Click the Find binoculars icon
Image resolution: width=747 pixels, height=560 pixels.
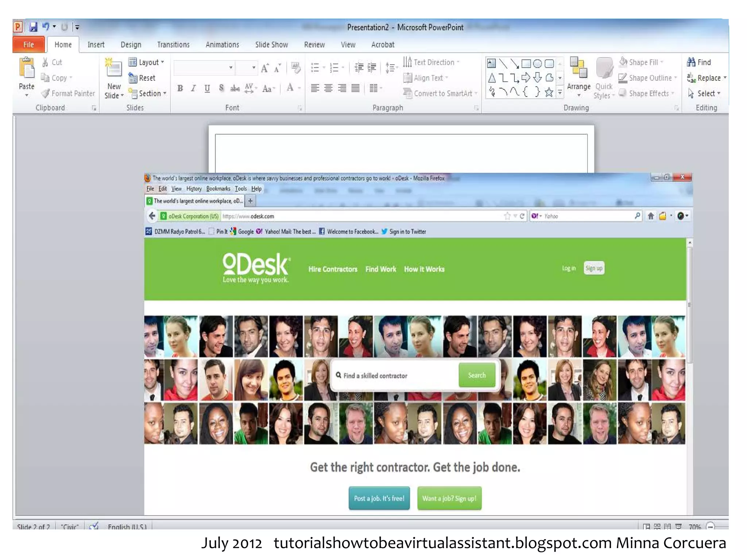pos(691,62)
